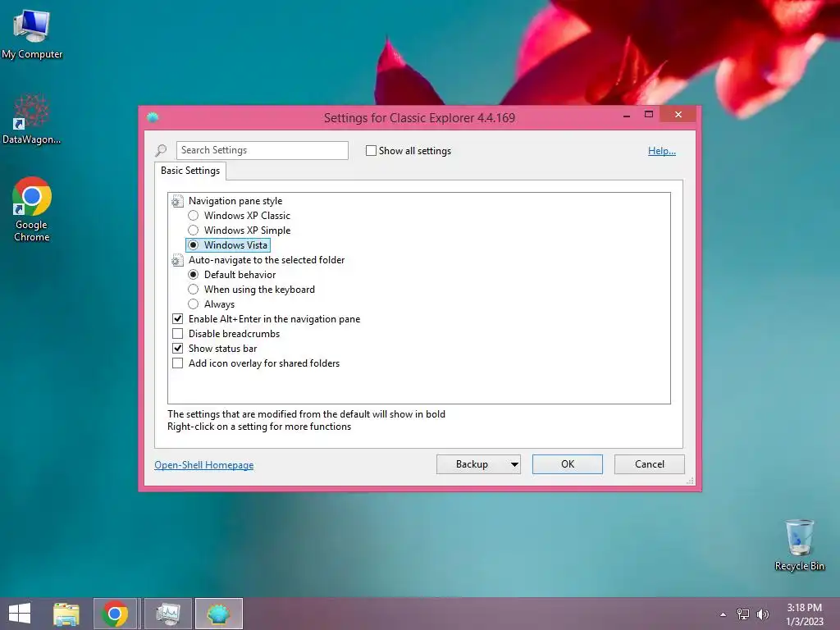
Task: Open the DataWagon desktop shortcut
Action: coord(32,119)
